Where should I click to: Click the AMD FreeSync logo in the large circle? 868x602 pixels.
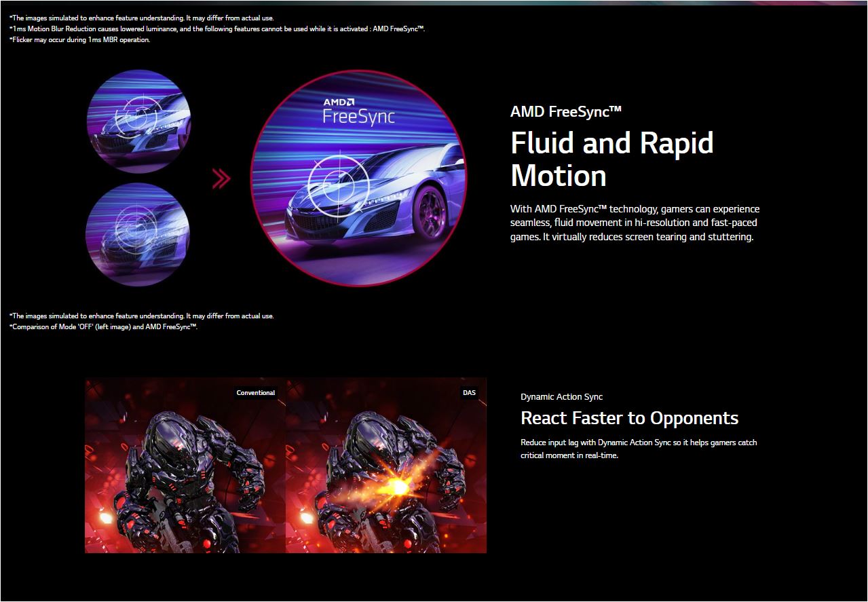pos(358,111)
